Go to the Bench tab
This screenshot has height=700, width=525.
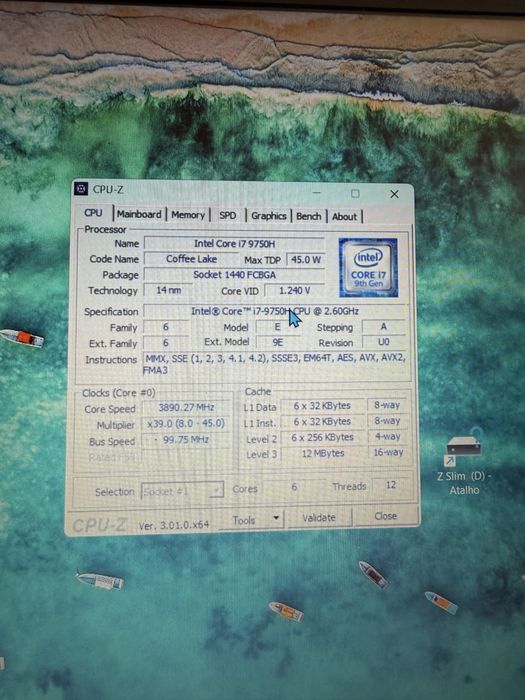click(308, 217)
